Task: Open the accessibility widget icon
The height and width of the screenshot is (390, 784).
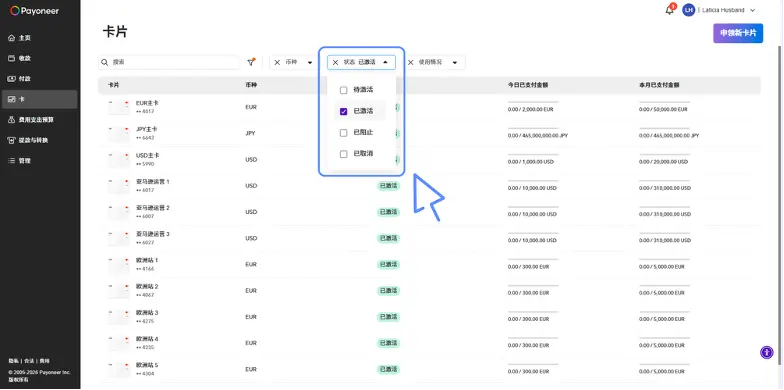Action: (x=766, y=352)
